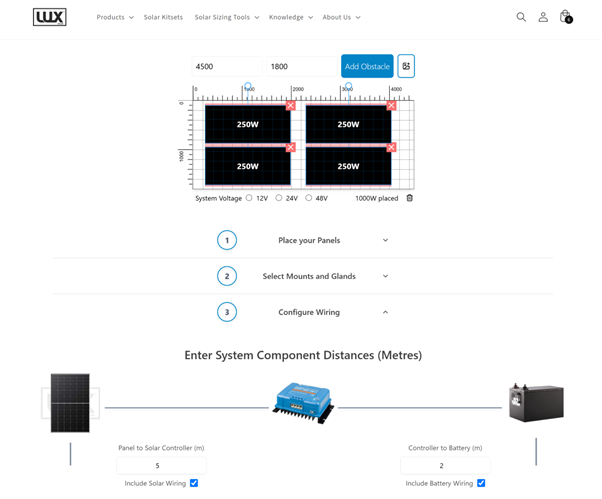This screenshot has height=499, width=602.
Task: Remove the top-left 250W panel
Action: tap(290, 106)
